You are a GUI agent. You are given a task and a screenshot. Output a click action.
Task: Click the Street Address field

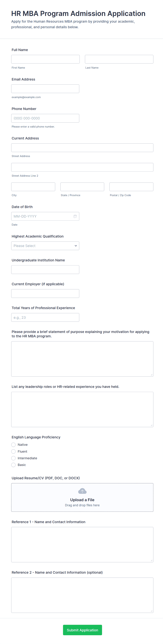tap(82, 148)
